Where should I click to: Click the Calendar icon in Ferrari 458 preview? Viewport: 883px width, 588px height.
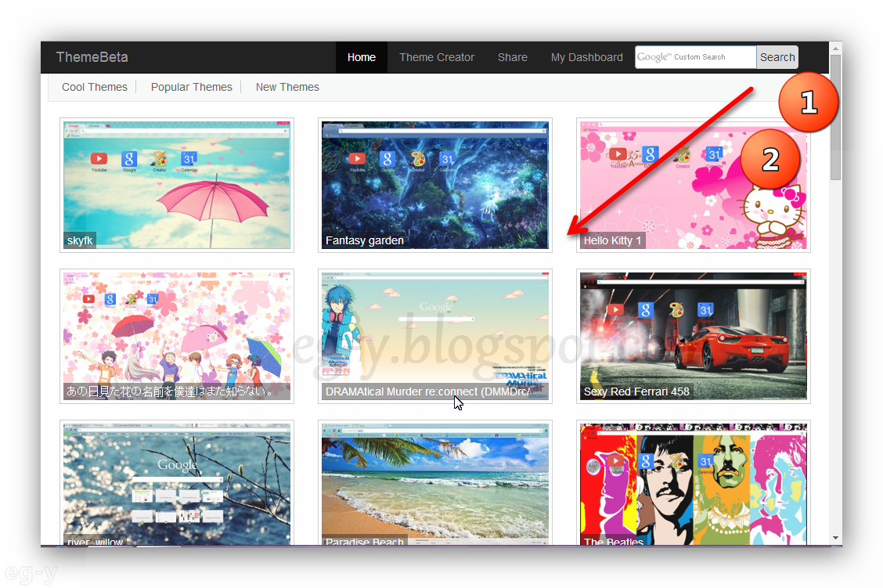tap(705, 310)
